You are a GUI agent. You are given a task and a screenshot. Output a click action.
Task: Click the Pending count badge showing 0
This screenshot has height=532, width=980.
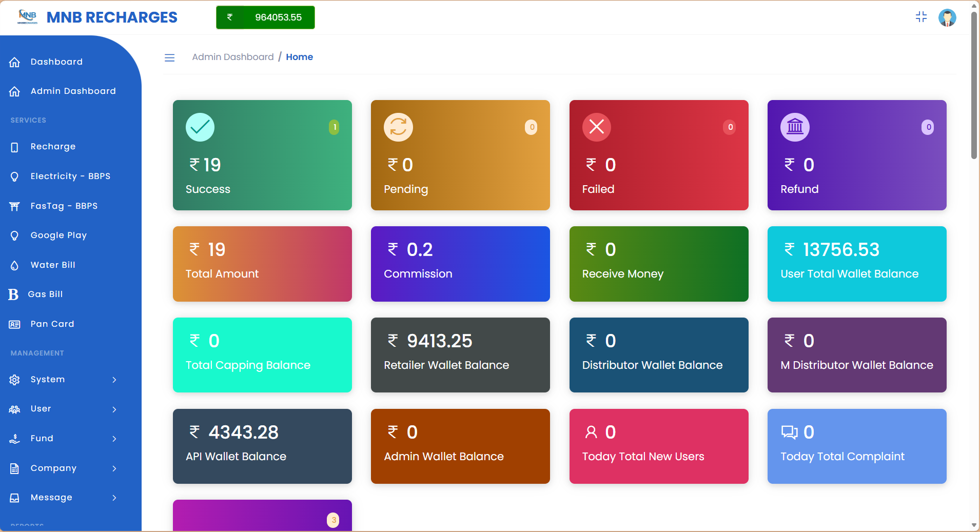click(532, 127)
